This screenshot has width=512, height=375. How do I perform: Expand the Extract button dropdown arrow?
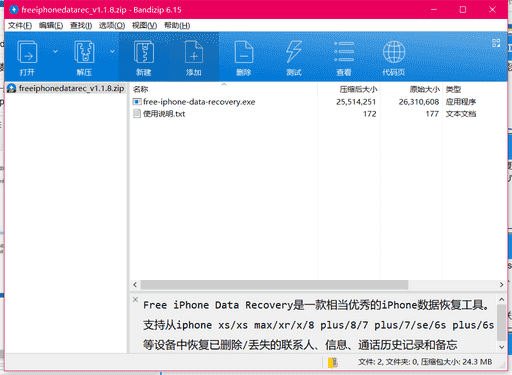(112, 51)
